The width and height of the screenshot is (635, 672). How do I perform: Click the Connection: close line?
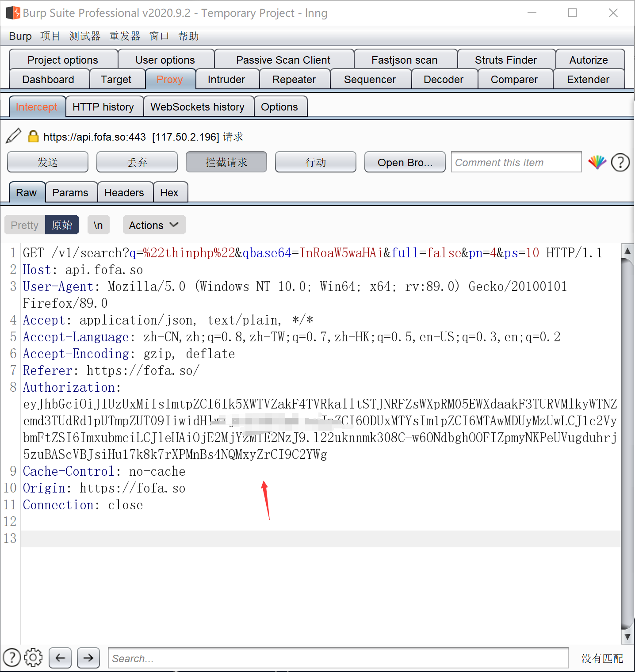click(83, 505)
